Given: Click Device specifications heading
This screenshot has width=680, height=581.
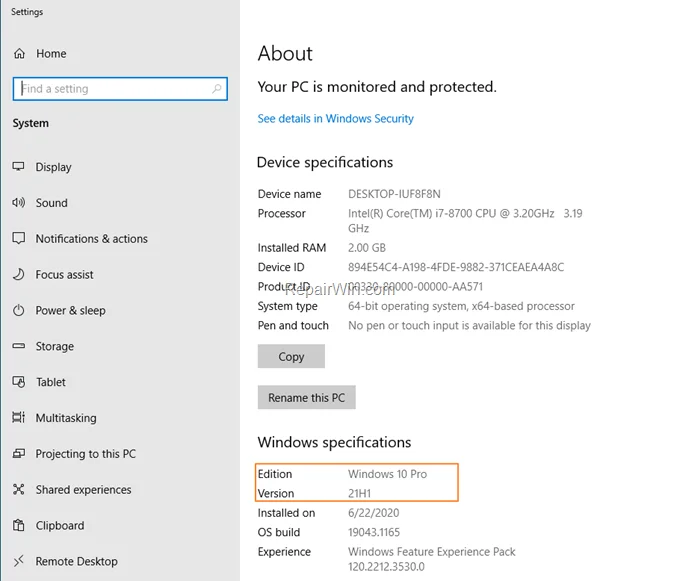Looking at the screenshot, I should point(325,162).
